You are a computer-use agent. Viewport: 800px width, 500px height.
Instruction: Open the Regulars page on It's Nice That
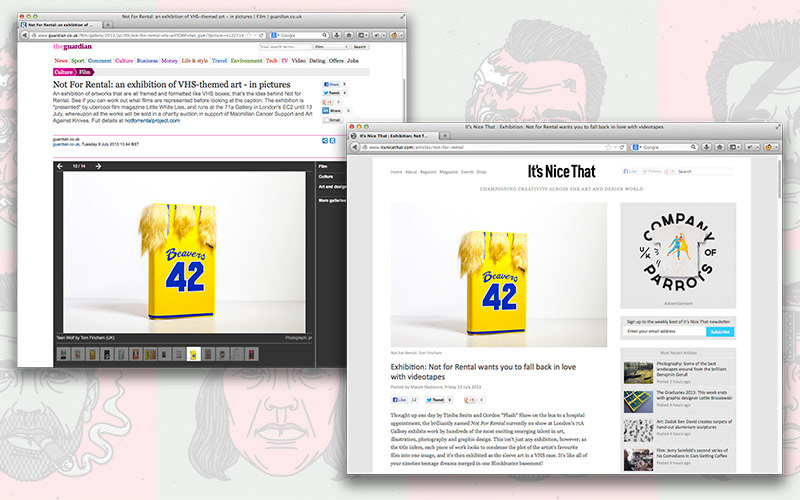click(x=428, y=172)
